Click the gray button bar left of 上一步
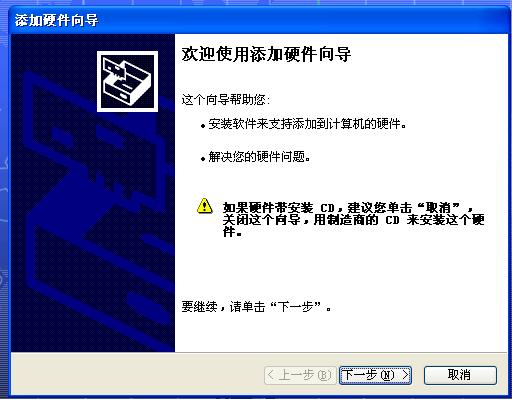 tap(137, 375)
